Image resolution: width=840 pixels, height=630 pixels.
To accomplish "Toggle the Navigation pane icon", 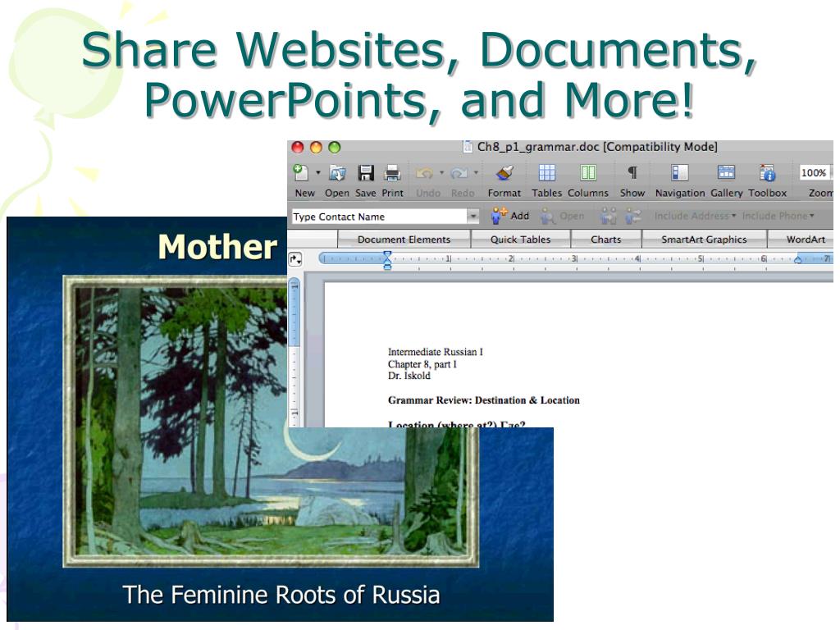I will tap(679, 172).
